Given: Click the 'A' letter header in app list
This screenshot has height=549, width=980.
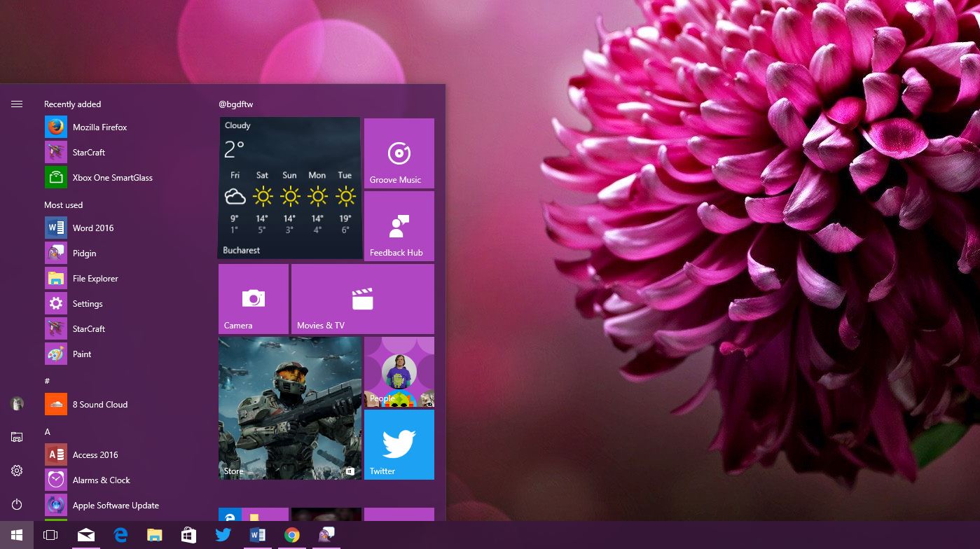Looking at the screenshot, I should click(48, 432).
